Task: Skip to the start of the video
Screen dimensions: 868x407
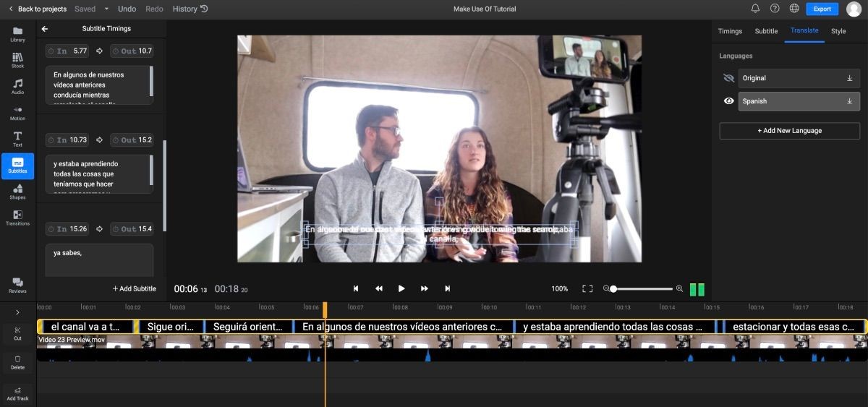Action: click(356, 288)
